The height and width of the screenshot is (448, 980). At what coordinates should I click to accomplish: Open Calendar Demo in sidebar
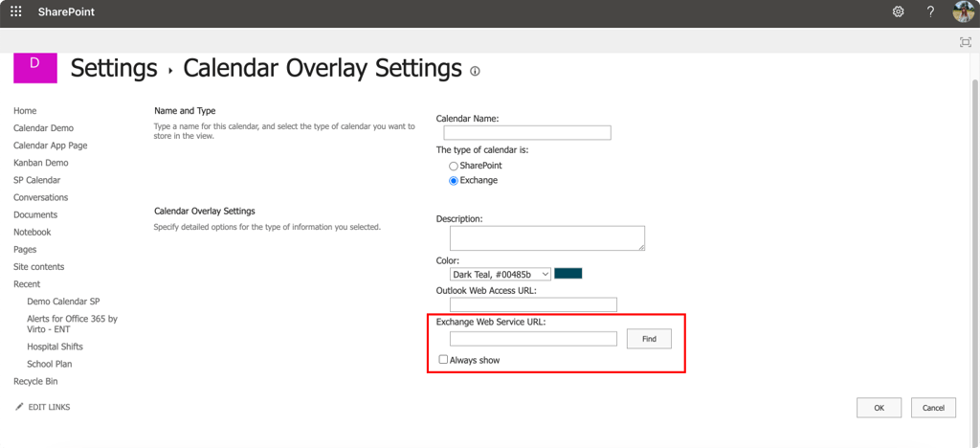(44, 128)
